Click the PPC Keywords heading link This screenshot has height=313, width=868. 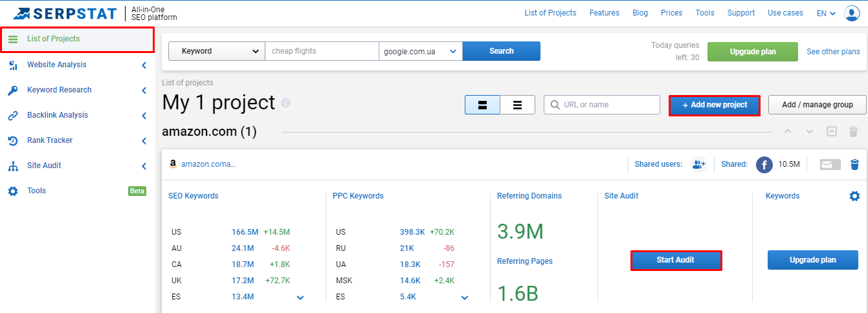[x=358, y=196]
